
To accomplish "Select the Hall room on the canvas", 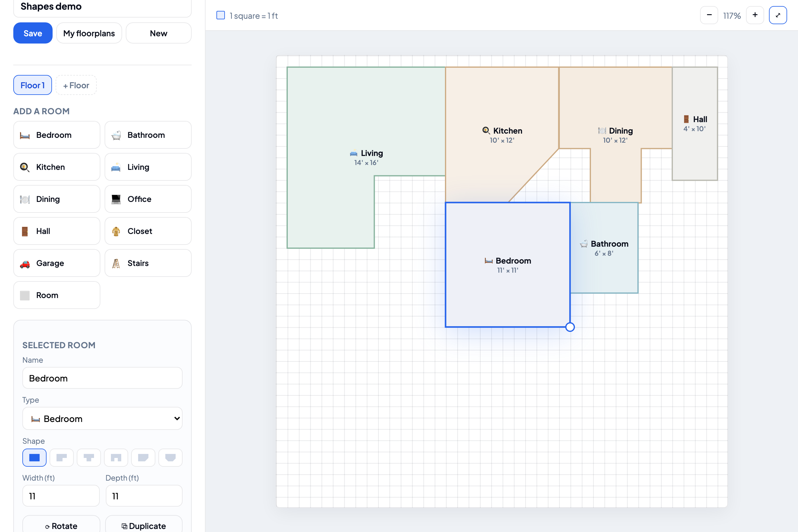I will tap(695, 124).
